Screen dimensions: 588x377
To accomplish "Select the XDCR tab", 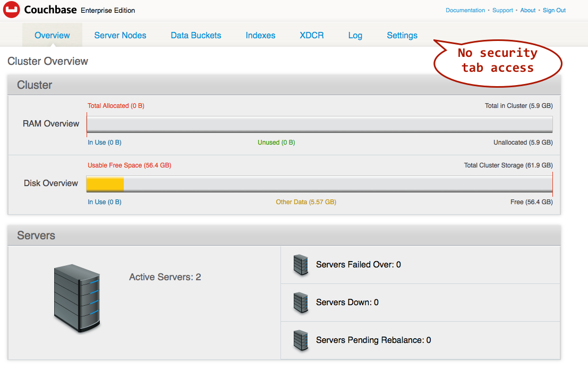I will (x=312, y=35).
